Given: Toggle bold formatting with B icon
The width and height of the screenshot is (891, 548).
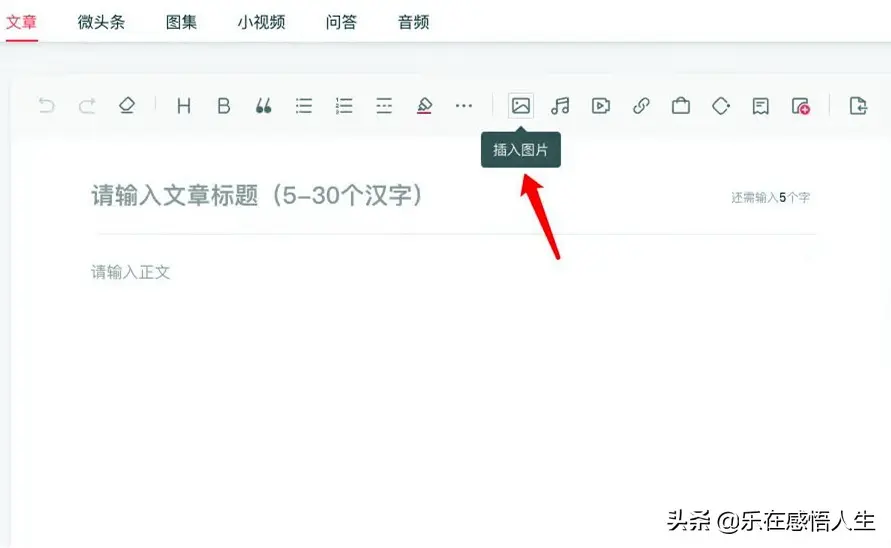Looking at the screenshot, I should coord(224,106).
